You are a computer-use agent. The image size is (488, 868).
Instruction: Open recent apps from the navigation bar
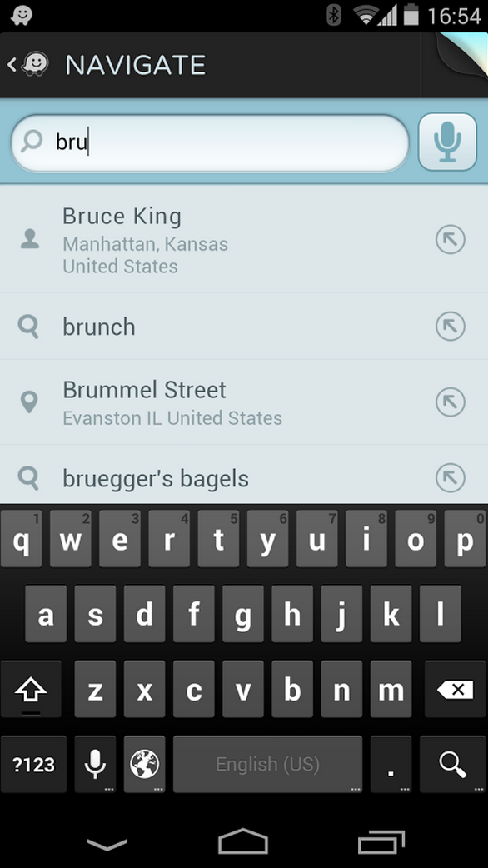pos(381,843)
